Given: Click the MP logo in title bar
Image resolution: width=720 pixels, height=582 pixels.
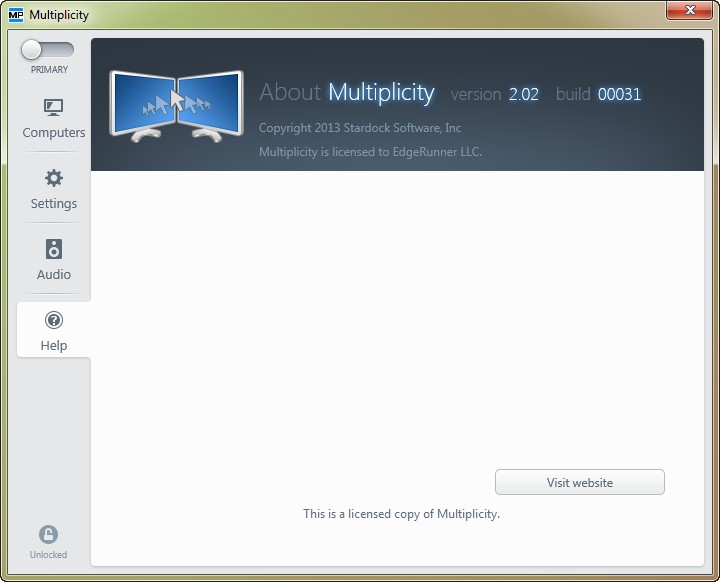Looking at the screenshot, I should [16, 15].
